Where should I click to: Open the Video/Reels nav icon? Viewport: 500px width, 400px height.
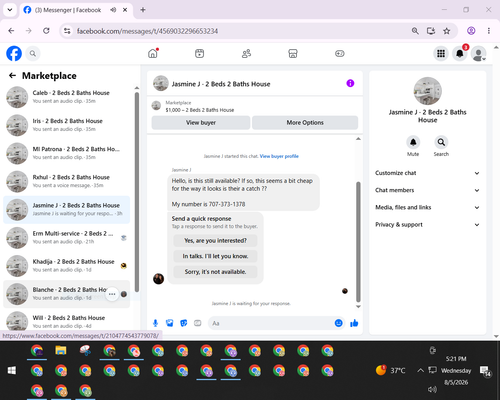199,53
